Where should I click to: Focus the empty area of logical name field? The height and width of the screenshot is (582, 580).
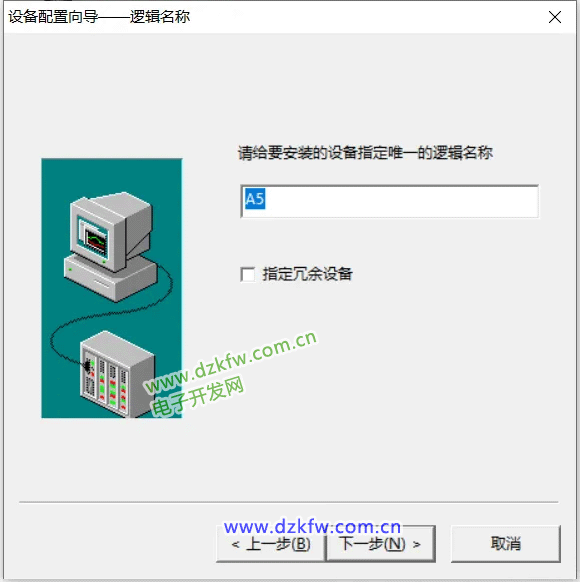tap(401, 201)
